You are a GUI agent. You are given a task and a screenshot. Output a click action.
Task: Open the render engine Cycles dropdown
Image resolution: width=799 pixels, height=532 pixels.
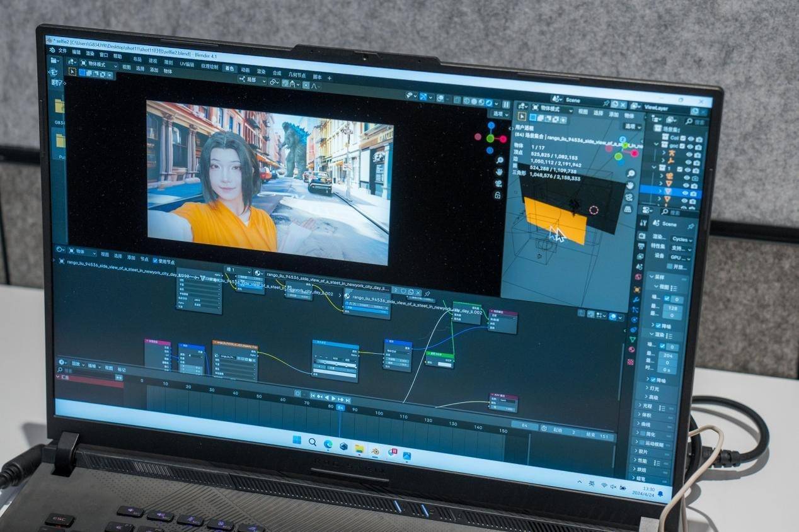(682, 239)
